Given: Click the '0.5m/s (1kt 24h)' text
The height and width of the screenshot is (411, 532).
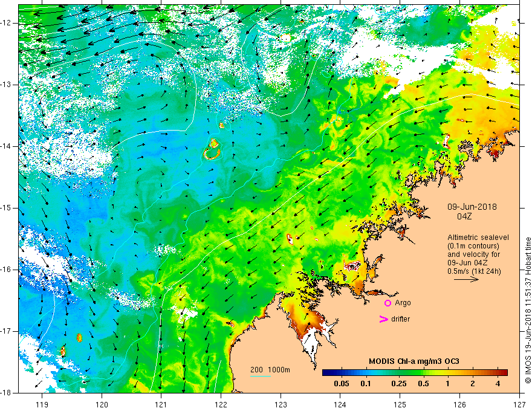Looking at the screenshot, I should [474, 271].
